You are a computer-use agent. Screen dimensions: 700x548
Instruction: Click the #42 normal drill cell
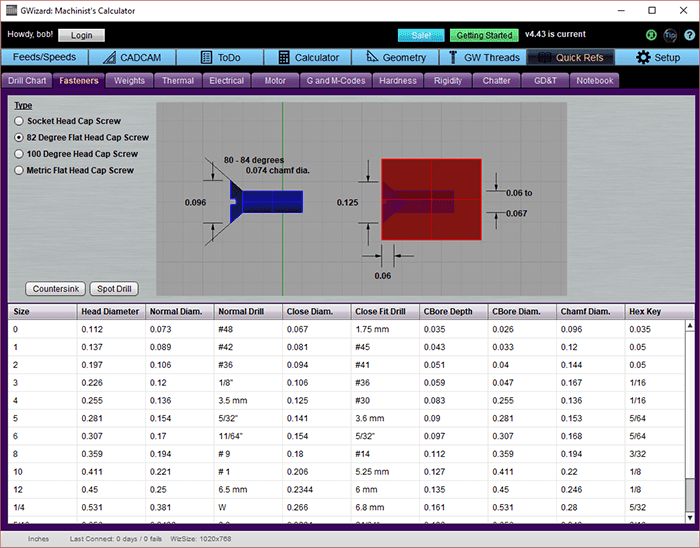pyautogui.click(x=248, y=347)
